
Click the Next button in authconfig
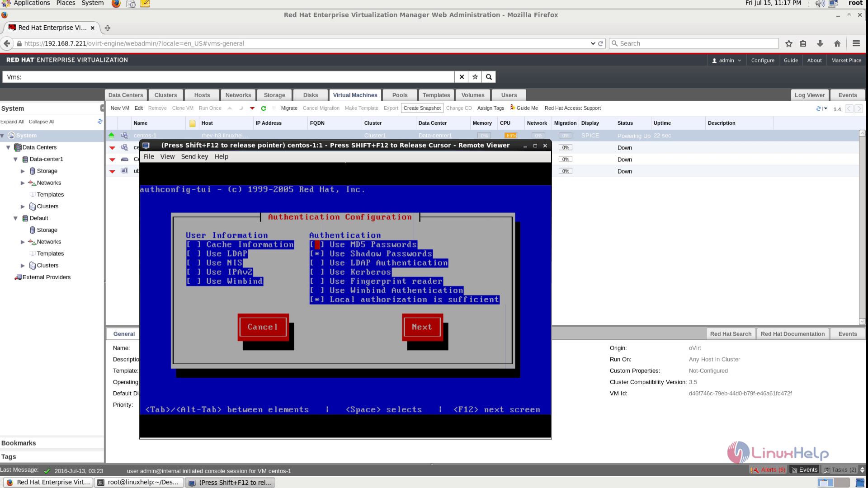click(x=422, y=327)
